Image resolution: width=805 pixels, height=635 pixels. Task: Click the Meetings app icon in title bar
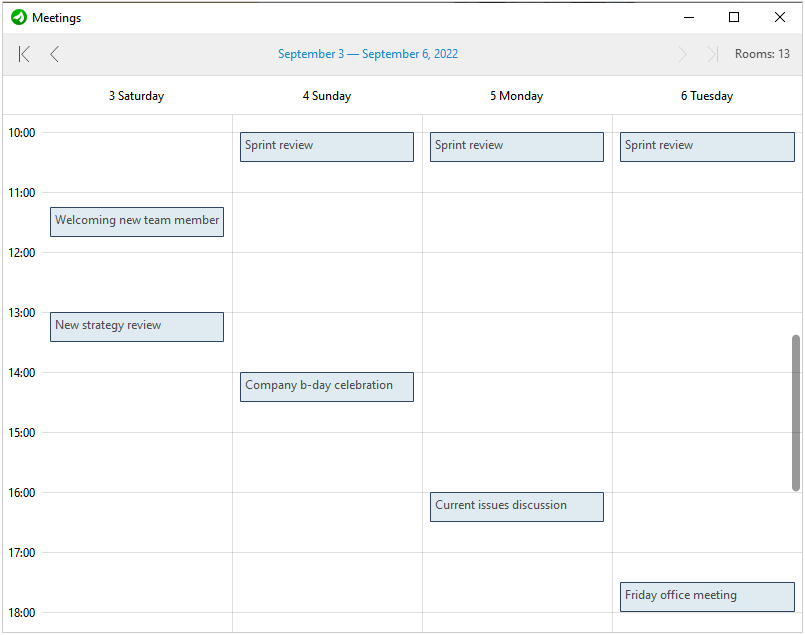tap(18, 17)
